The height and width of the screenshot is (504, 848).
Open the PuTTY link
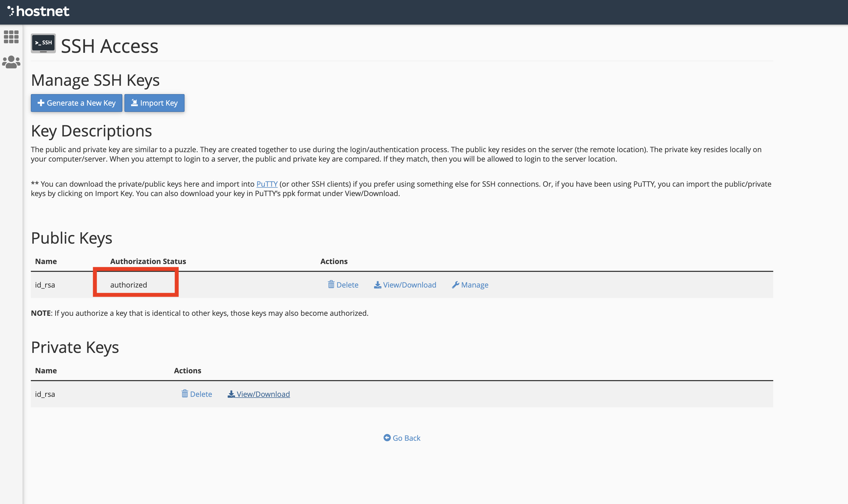pyautogui.click(x=267, y=184)
